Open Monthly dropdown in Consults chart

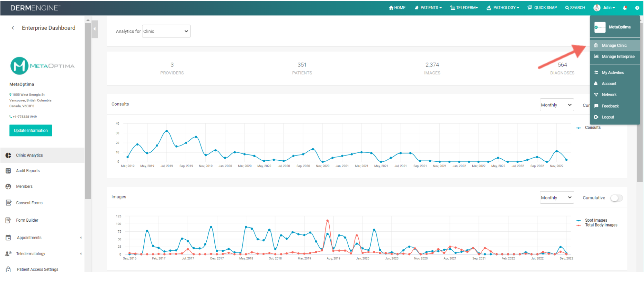pos(556,105)
